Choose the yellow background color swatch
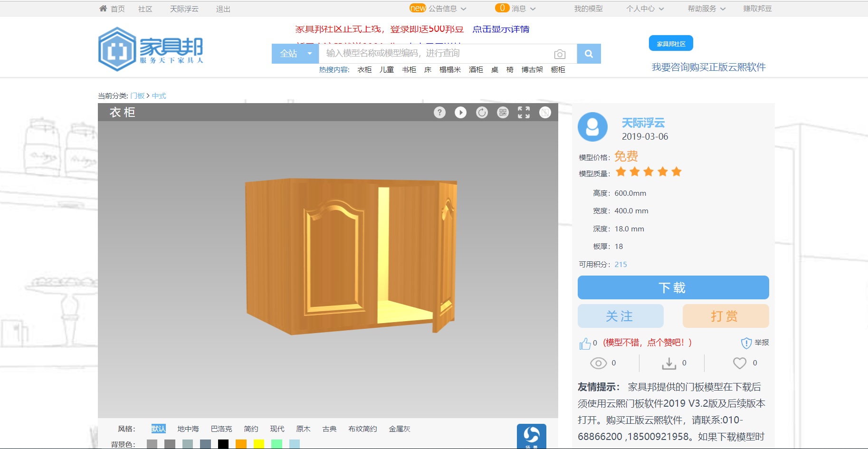The height and width of the screenshot is (449, 868). (258, 444)
